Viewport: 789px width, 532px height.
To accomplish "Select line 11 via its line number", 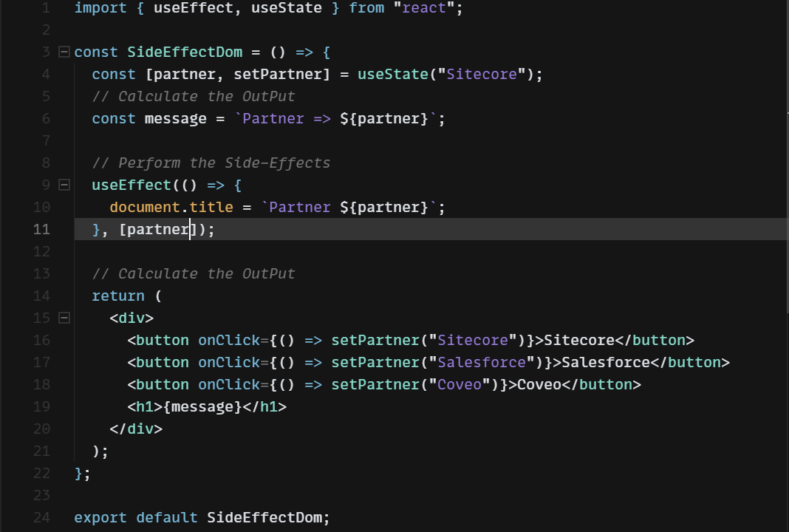I will [42, 230].
